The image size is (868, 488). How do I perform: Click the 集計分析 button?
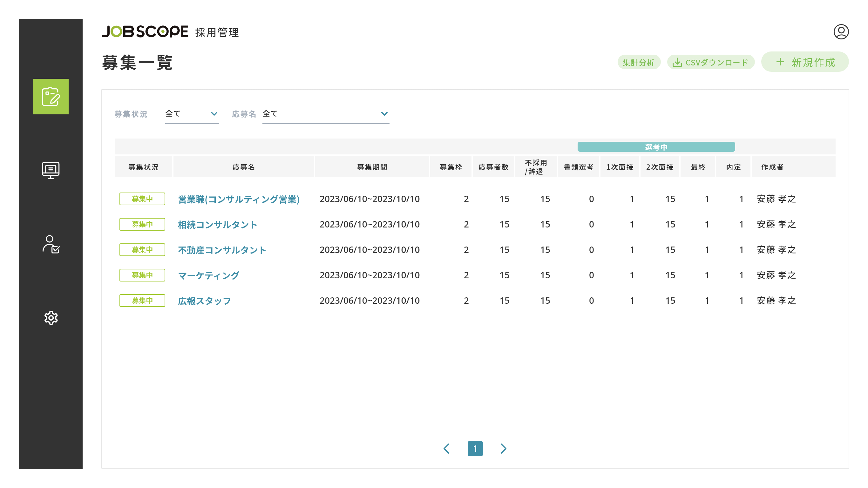click(639, 62)
